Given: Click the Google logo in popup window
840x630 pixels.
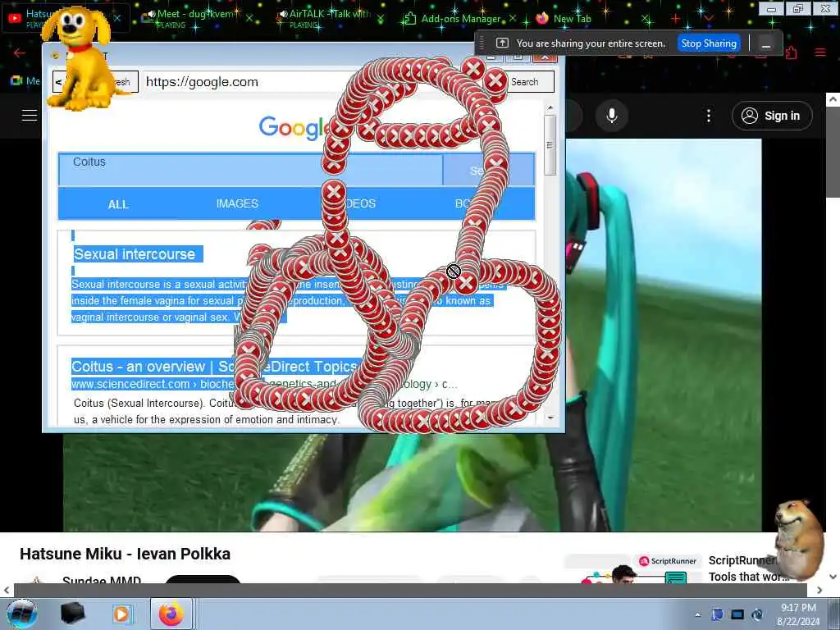Looking at the screenshot, I should tap(294, 128).
